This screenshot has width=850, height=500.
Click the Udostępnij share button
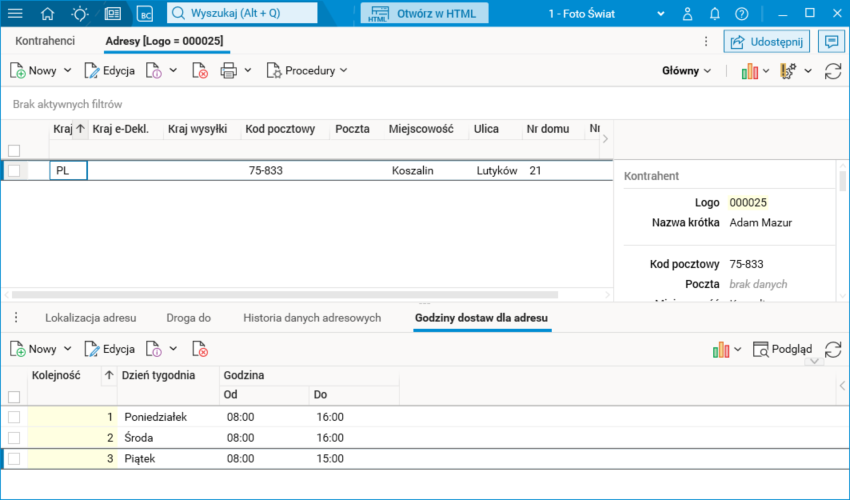pos(767,42)
